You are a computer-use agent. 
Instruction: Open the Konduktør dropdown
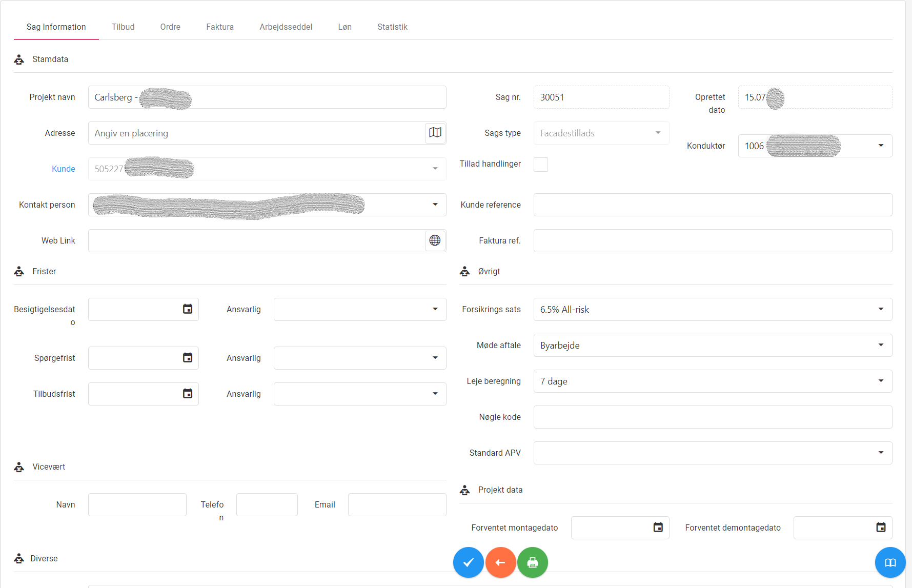click(880, 146)
